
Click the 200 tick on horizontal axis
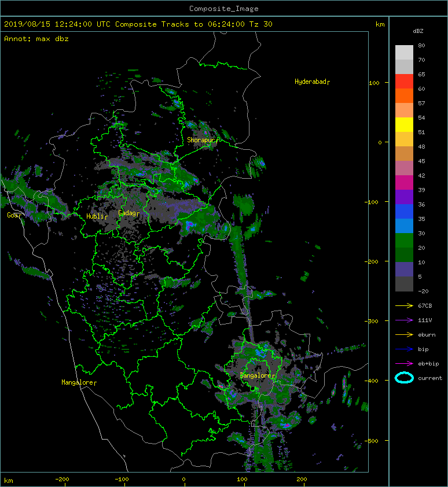pyautogui.click(x=302, y=479)
